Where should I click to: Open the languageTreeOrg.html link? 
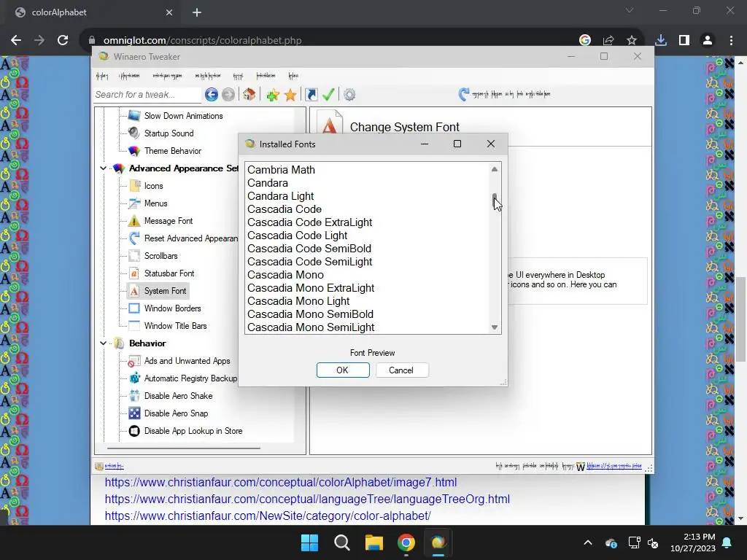307,499
